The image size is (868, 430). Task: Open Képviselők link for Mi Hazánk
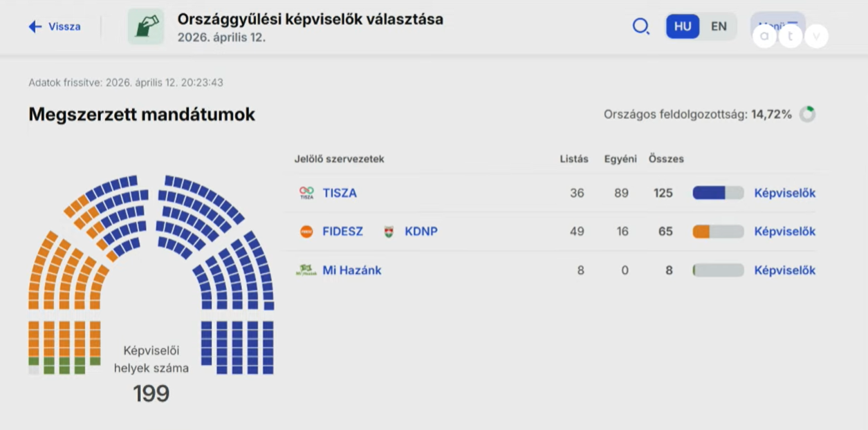(x=784, y=270)
